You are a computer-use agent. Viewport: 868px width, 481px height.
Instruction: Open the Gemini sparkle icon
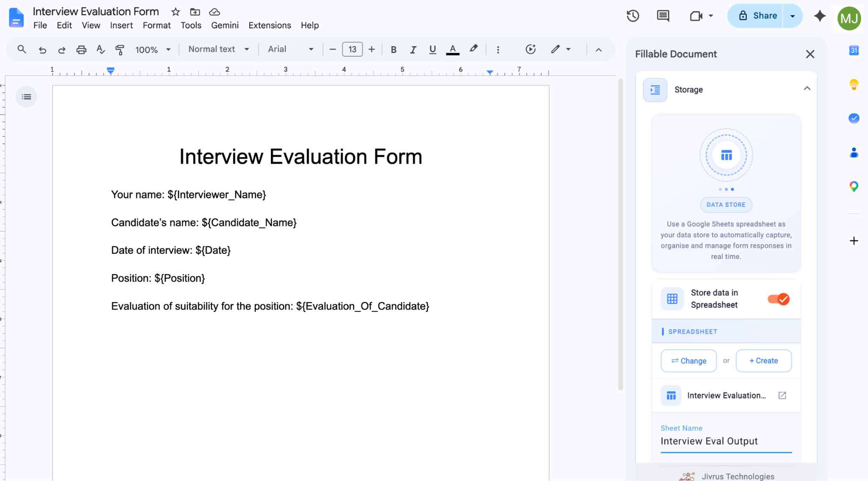tap(820, 16)
